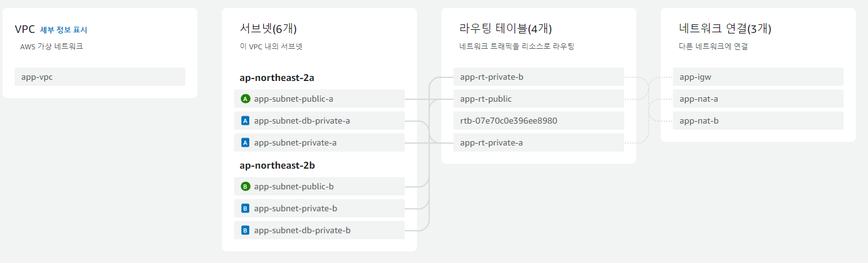Select the app-rt-private-a route table
The height and width of the screenshot is (263, 868).
[x=491, y=142]
